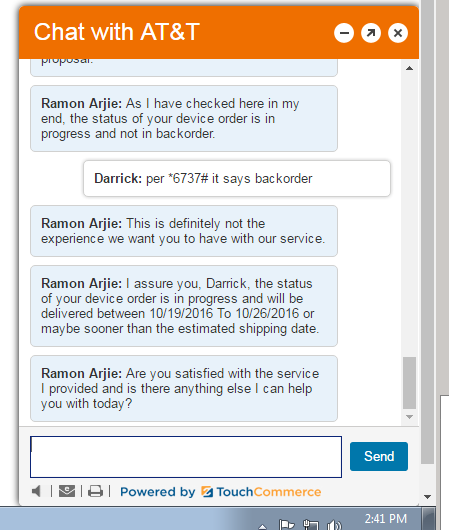Open the system volume tray icon
449x530 pixels.
pos(334,525)
